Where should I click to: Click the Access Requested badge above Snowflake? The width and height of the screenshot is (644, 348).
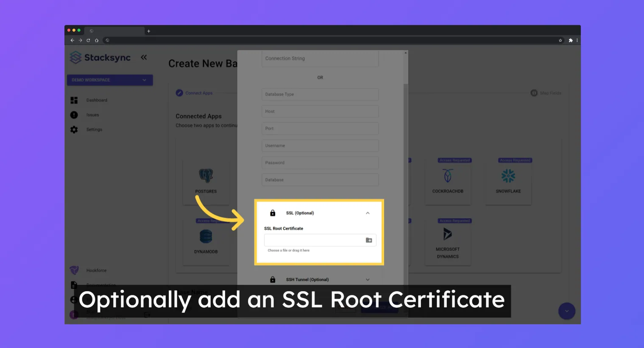click(x=515, y=160)
